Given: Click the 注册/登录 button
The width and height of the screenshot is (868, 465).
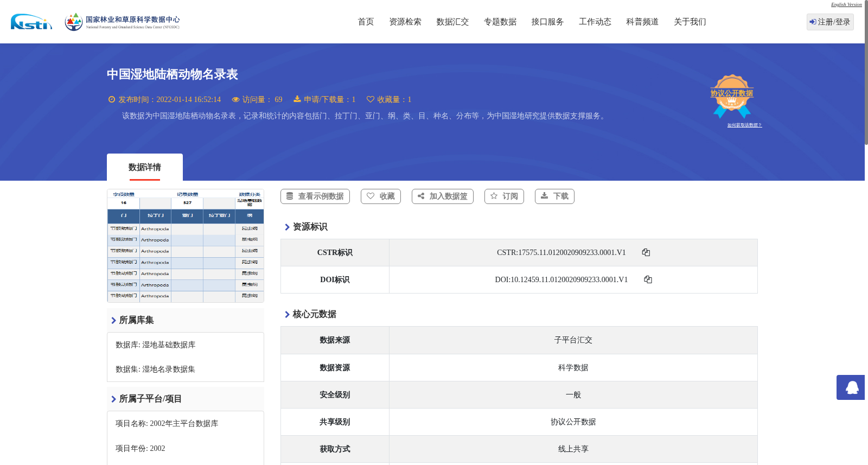Looking at the screenshot, I should click(830, 22).
